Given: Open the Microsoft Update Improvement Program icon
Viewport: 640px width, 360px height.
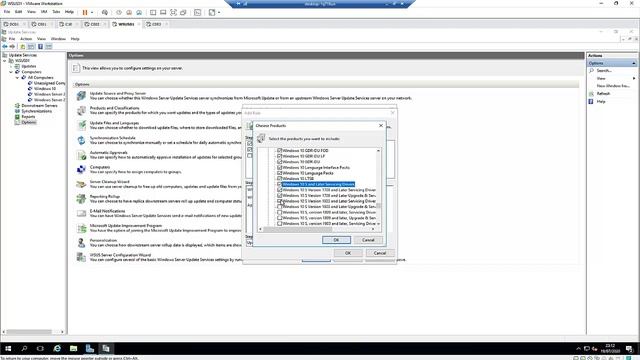Looking at the screenshot, I should point(81,228).
